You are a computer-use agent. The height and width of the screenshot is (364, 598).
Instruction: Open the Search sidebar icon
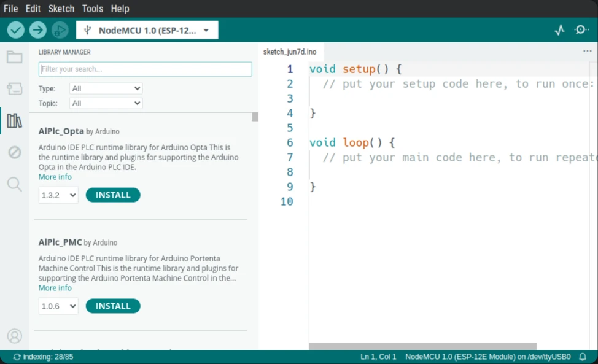(x=15, y=184)
